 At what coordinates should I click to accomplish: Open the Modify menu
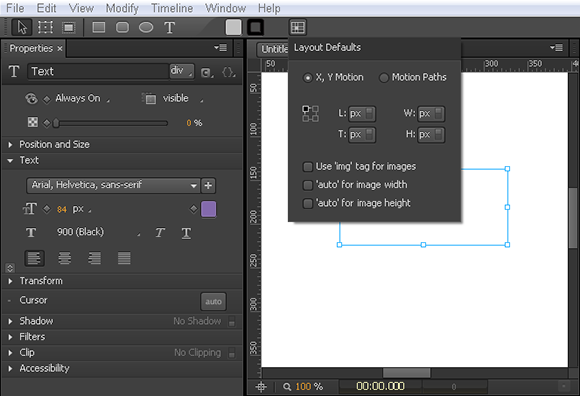pyautogui.click(x=122, y=8)
